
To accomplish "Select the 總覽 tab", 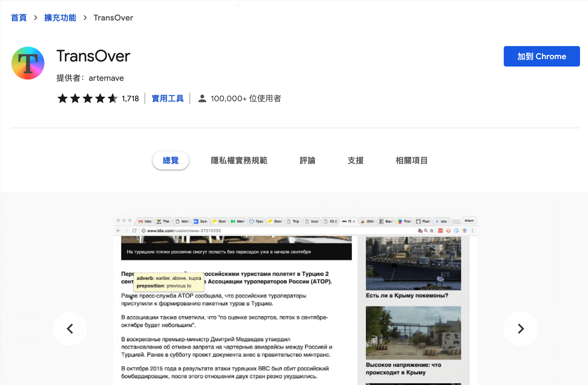I will 170,160.
